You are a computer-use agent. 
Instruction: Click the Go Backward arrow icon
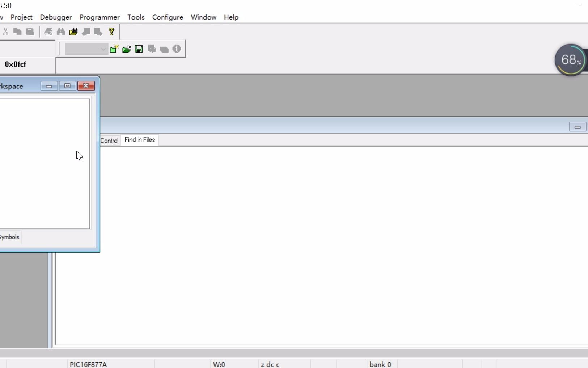pos(86,32)
